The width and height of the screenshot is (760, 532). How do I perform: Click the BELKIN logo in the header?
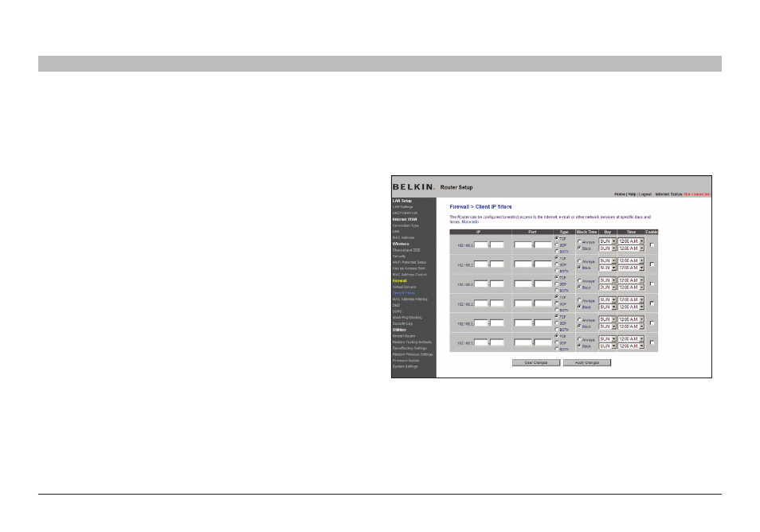[413, 187]
